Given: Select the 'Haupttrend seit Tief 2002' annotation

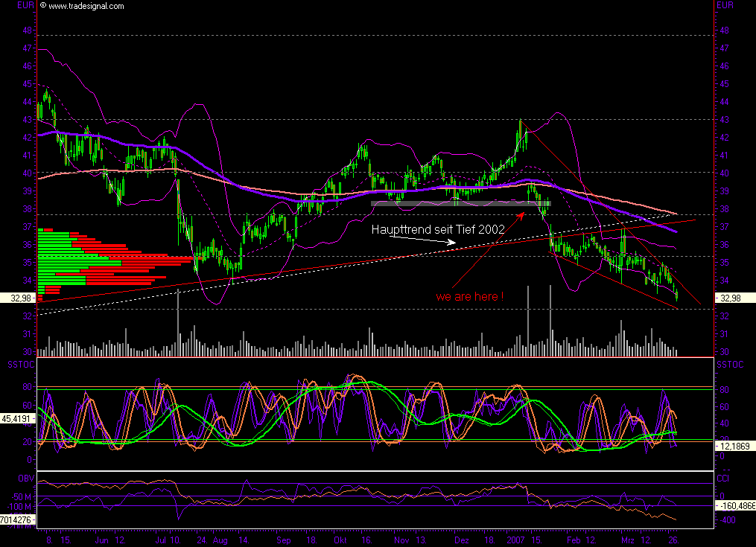Looking at the screenshot, I should [438, 230].
